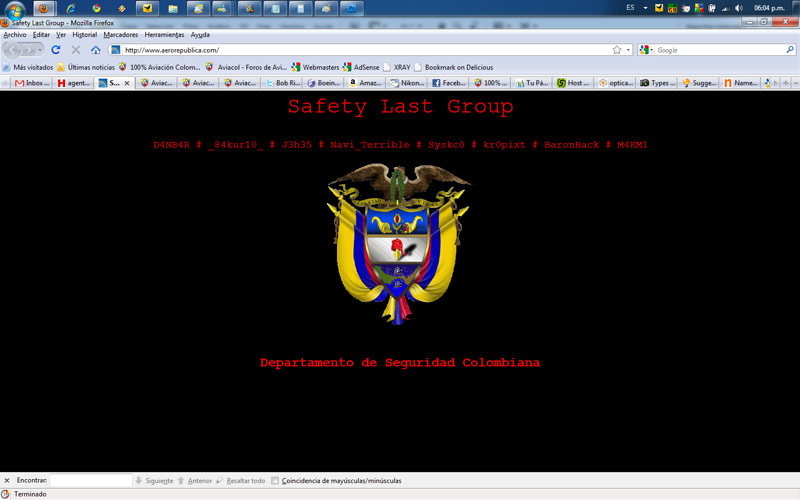The height and width of the screenshot is (500, 800).
Task: Switch to the Bob Ri... Twitter tab
Action: pos(283,83)
